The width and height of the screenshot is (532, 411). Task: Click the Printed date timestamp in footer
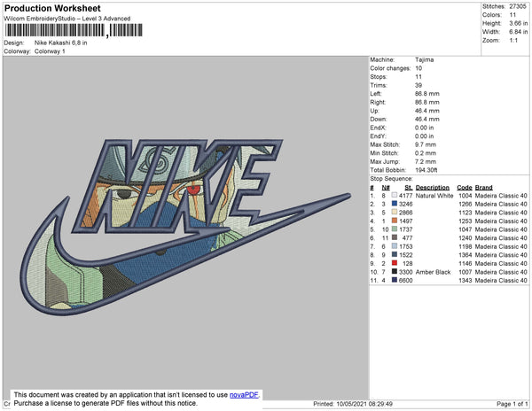pyautogui.click(x=353, y=404)
